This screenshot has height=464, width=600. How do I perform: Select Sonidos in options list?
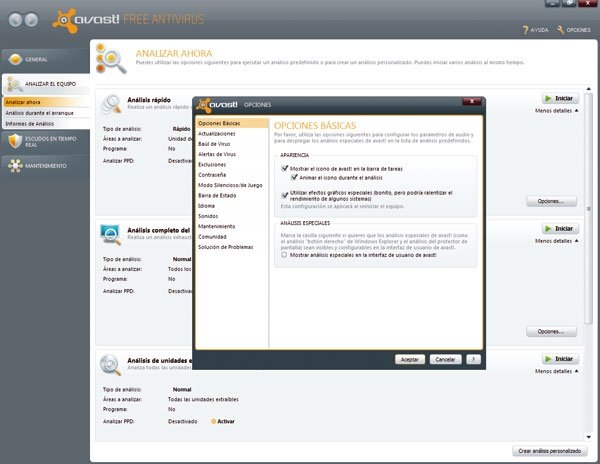(x=232, y=216)
